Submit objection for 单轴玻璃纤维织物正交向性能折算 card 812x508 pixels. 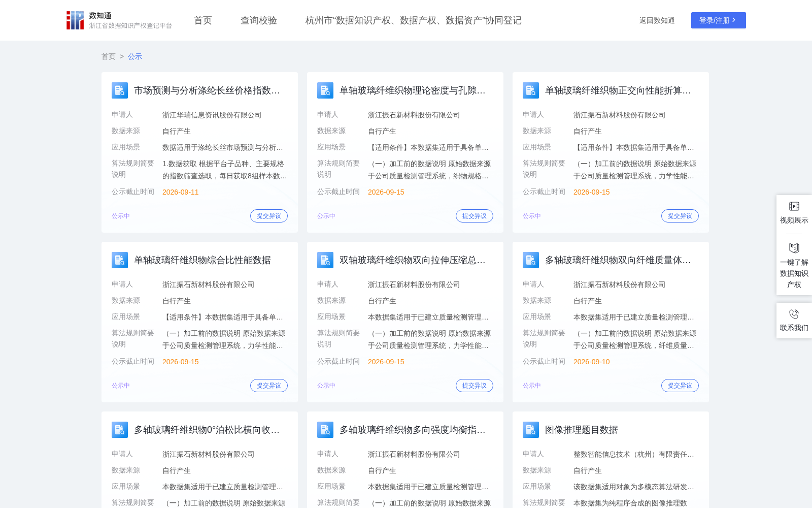680,216
